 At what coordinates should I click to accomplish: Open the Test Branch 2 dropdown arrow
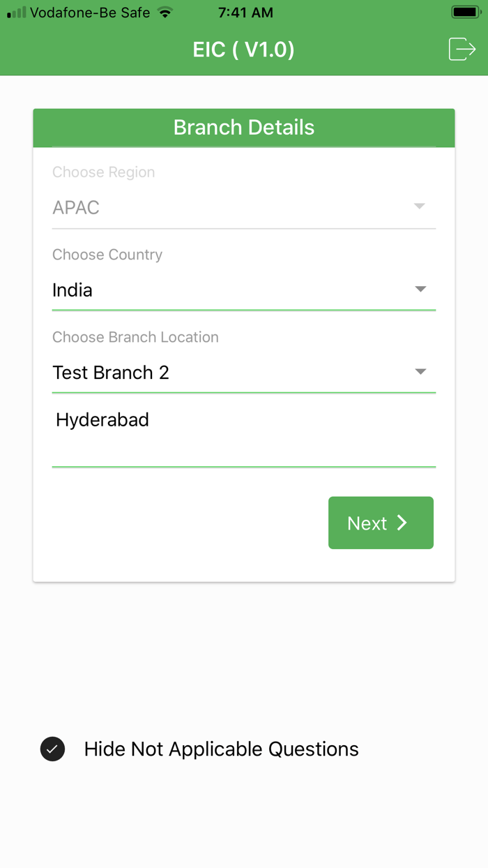(x=420, y=371)
